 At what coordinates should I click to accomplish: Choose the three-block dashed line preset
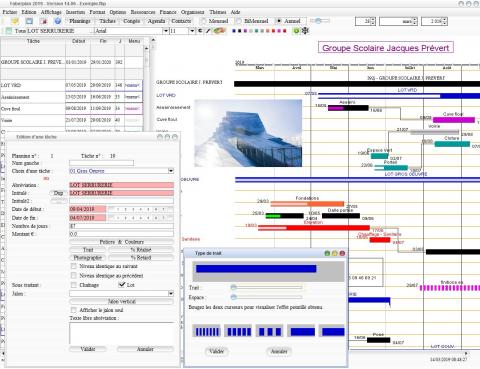[x=270, y=331]
